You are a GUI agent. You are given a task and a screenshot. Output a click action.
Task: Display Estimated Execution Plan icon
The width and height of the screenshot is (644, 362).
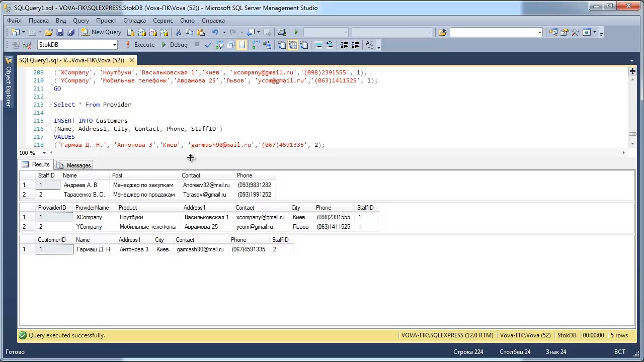(219, 45)
